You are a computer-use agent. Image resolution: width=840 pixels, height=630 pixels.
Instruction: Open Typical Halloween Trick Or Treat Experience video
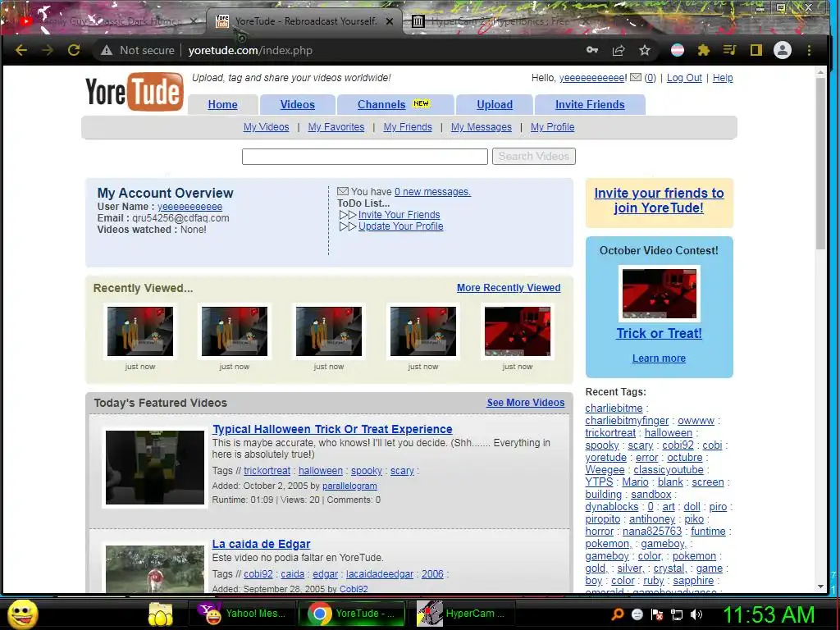click(x=332, y=429)
